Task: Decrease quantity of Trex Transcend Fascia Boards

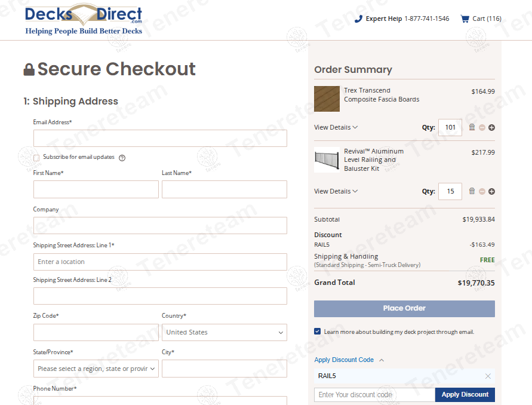Action: [482, 127]
